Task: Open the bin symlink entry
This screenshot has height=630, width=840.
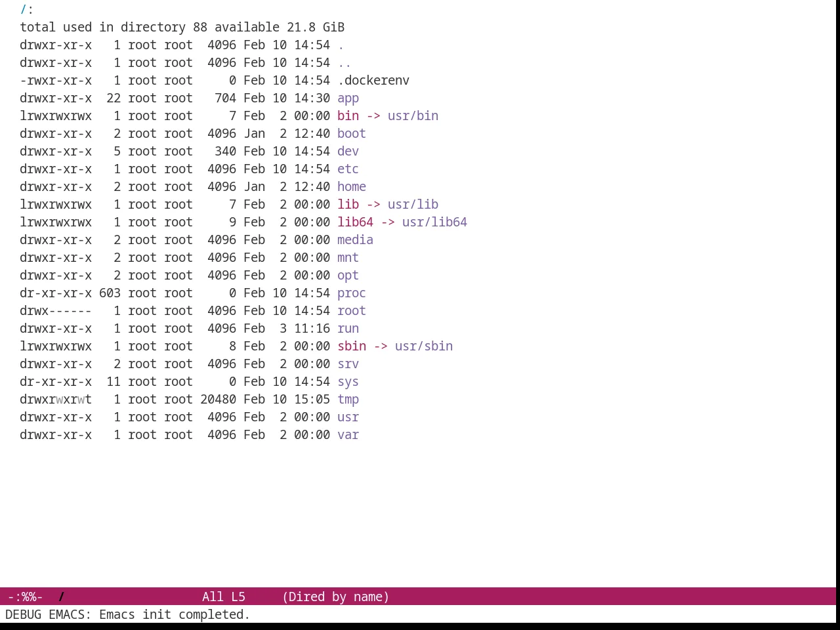Action: 348,115
